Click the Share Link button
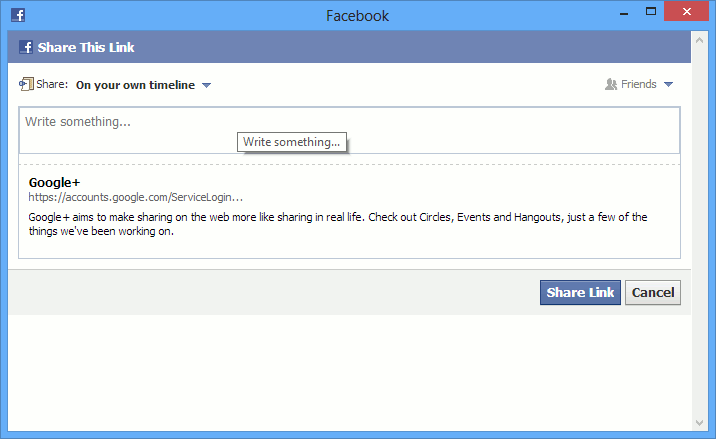 [580, 292]
